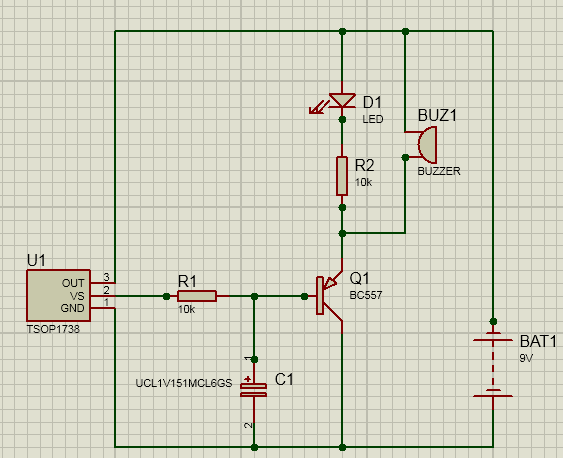Viewport: 563px width, 458px height.
Task: Click the R1 reference label
Action: pos(187,281)
